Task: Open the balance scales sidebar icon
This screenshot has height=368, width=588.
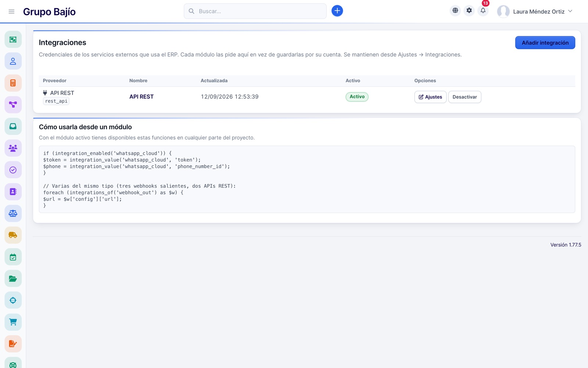Action: point(13,213)
